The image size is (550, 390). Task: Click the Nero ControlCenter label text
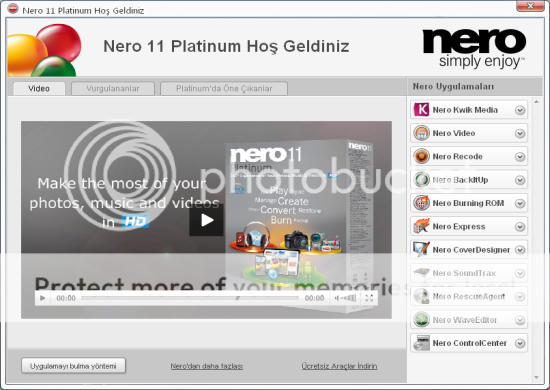tap(470, 343)
